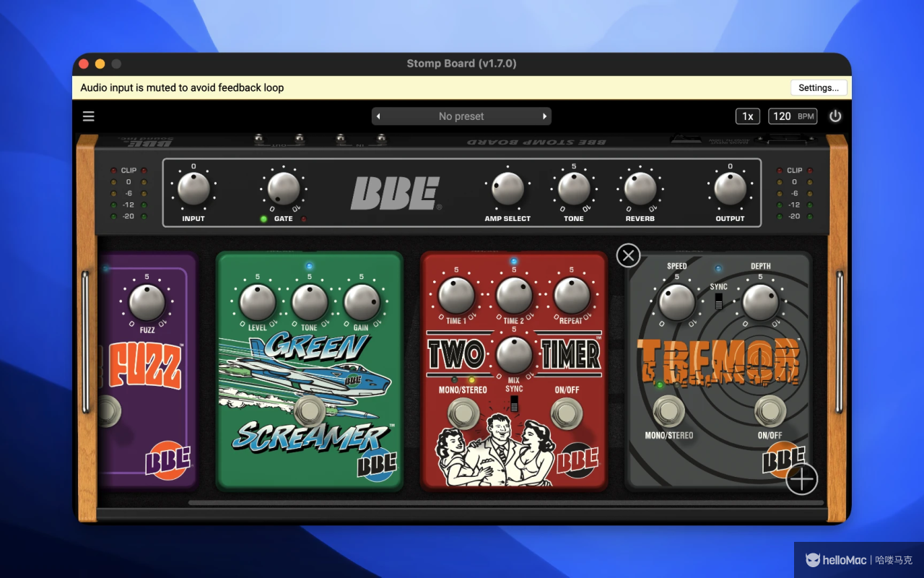This screenshot has height=578, width=924.
Task: Toggle Tremor ON/OFF footswitch
Action: 770,412
